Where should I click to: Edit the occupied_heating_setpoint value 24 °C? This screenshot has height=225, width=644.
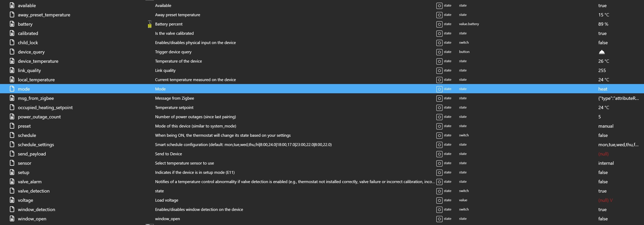pyautogui.click(x=604, y=108)
